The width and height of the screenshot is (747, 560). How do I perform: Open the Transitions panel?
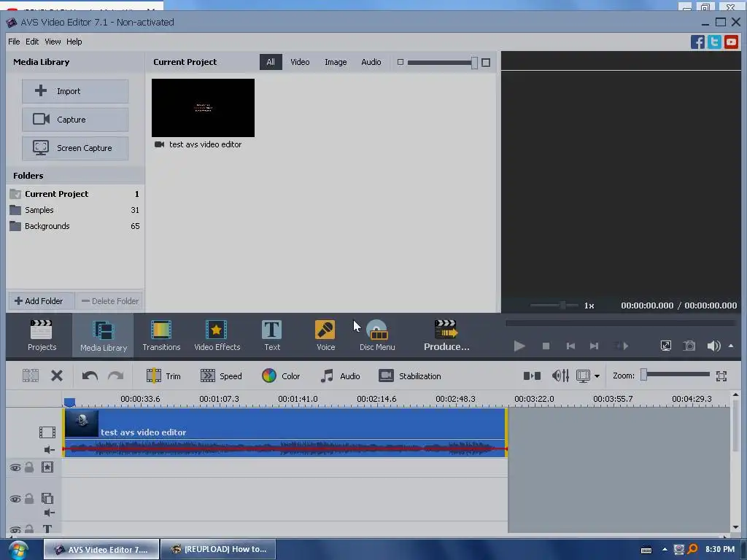(x=161, y=335)
